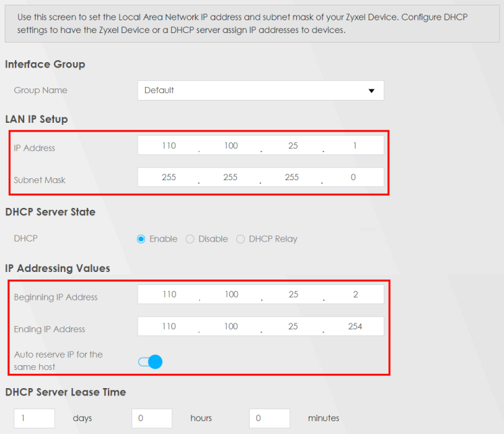Select the DHCP Disable radio button

pos(190,239)
